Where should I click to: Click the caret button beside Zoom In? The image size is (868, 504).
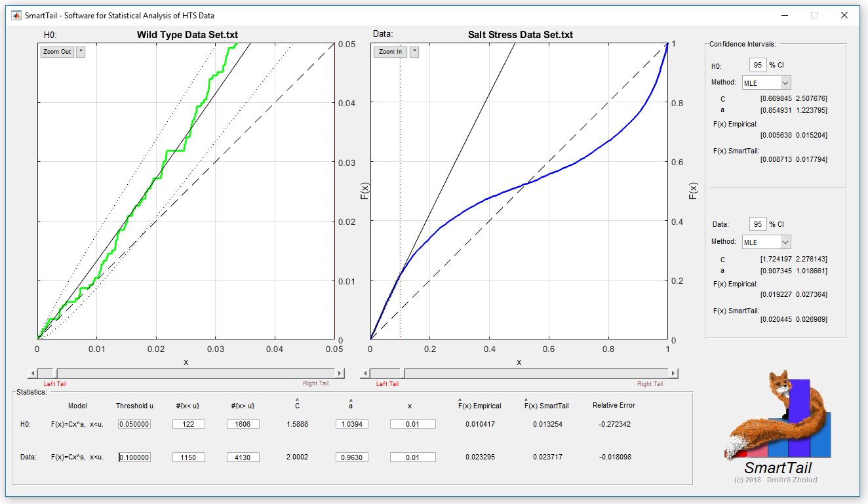414,52
